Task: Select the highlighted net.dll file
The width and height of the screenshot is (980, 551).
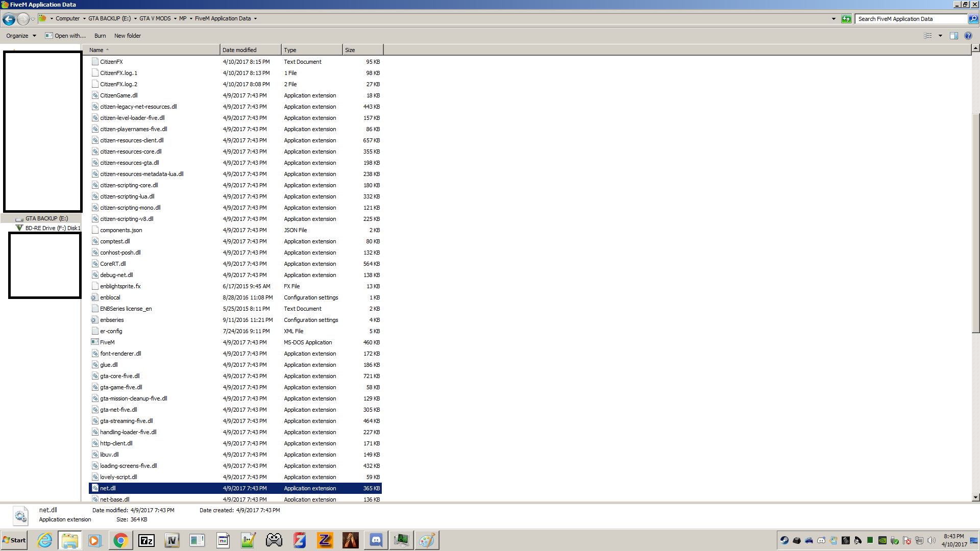Action: 235,488
